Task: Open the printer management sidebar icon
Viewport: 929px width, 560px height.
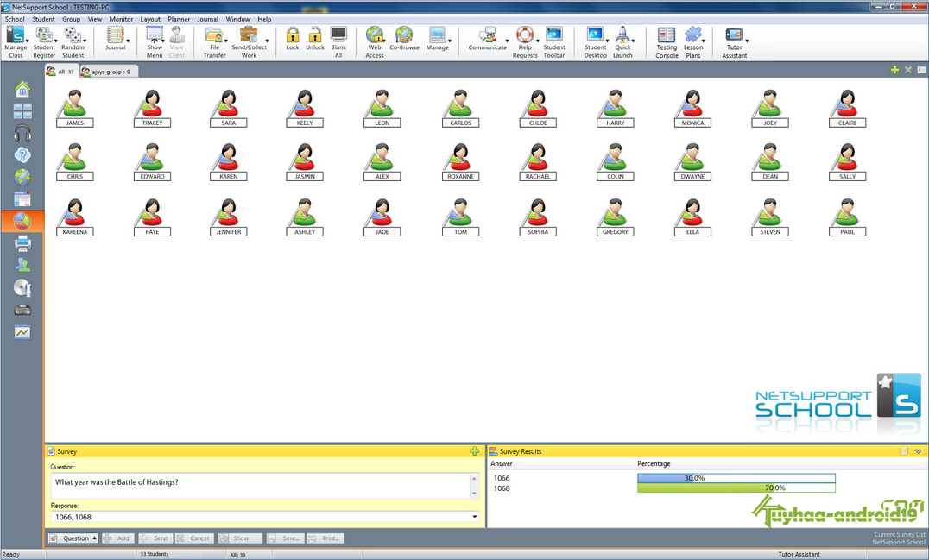Action: pos(22,242)
